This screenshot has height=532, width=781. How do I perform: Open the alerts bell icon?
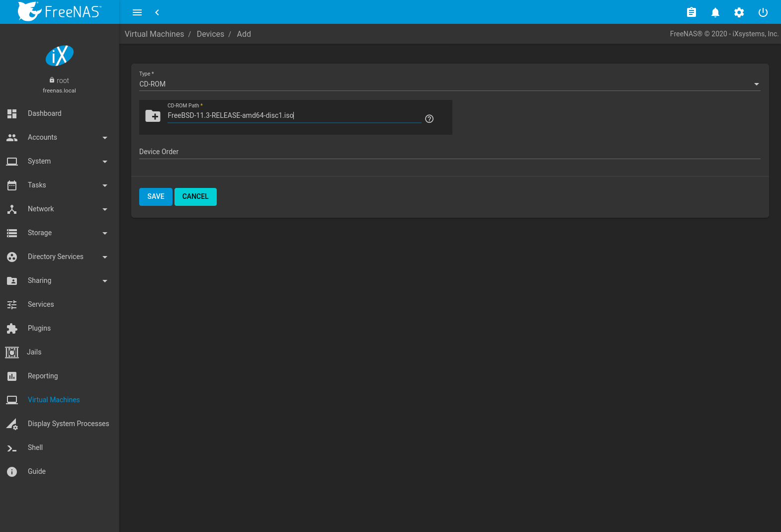pos(715,12)
